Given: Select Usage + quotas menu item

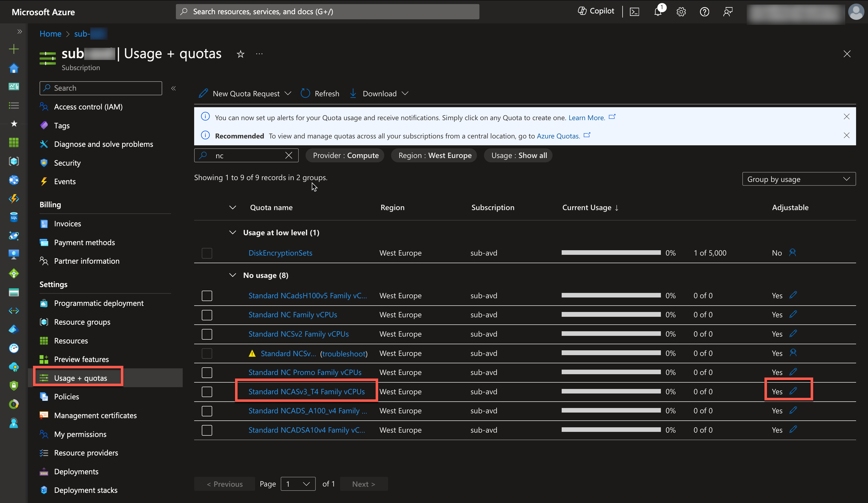Looking at the screenshot, I should [80, 378].
